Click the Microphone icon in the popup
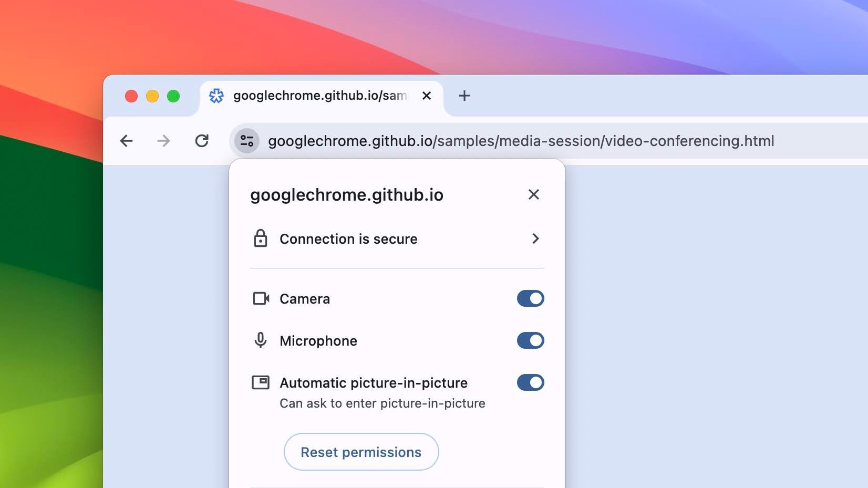Viewport: 868px width, 488px height. (261, 340)
